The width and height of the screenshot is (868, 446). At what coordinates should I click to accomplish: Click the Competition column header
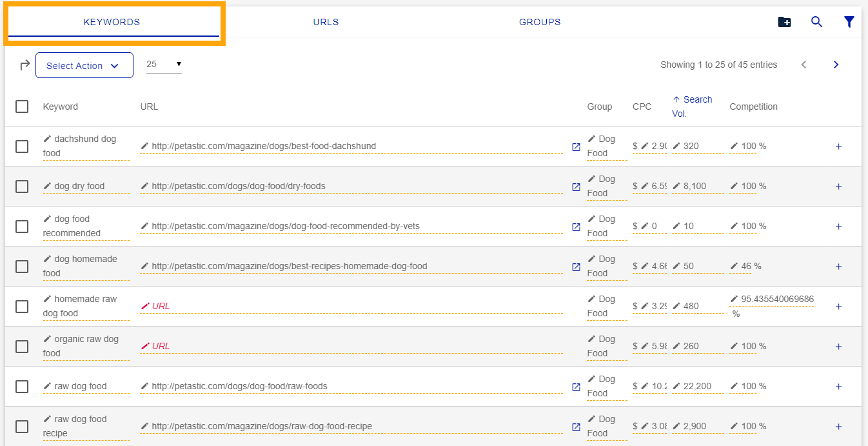753,106
